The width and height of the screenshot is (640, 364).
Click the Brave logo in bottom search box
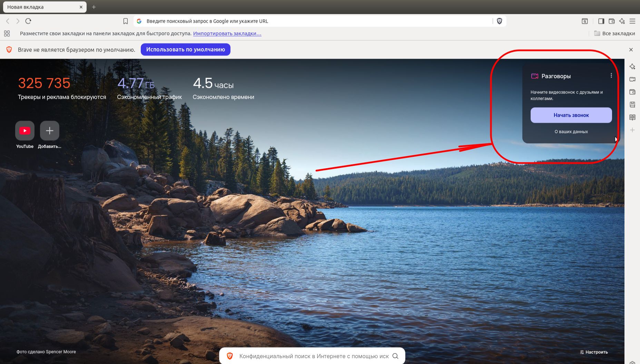(x=230, y=356)
